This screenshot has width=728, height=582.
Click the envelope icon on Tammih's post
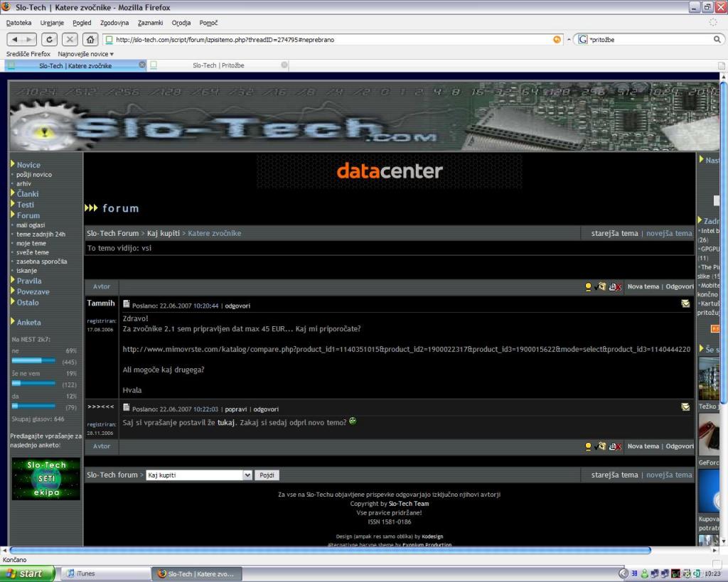685,303
